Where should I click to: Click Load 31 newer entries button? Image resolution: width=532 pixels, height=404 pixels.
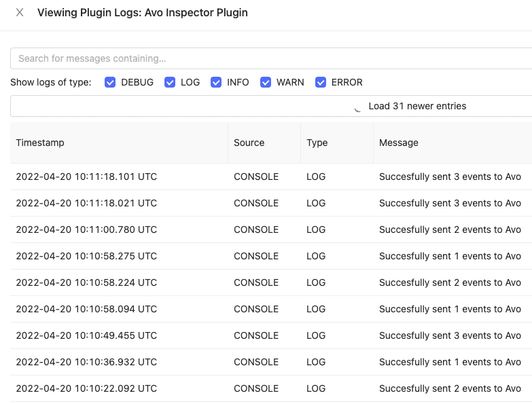[416, 106]
